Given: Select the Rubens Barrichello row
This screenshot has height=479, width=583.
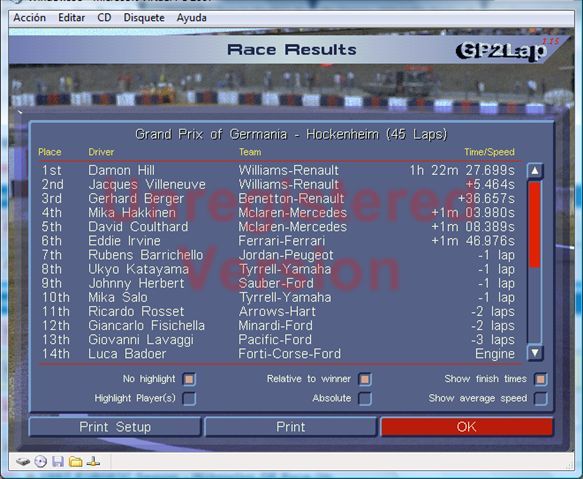Looking at the screenshot, I should point(278,255).
